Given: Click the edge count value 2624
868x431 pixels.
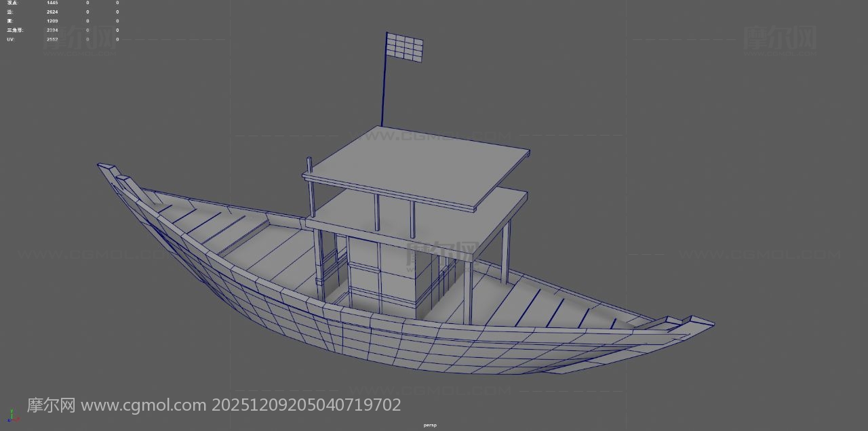Looking at the screenshot, I should click(52, 12).
